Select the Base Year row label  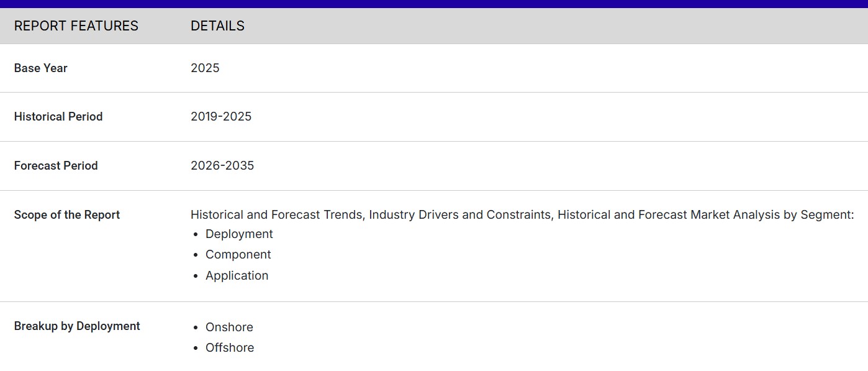(40, 68)
